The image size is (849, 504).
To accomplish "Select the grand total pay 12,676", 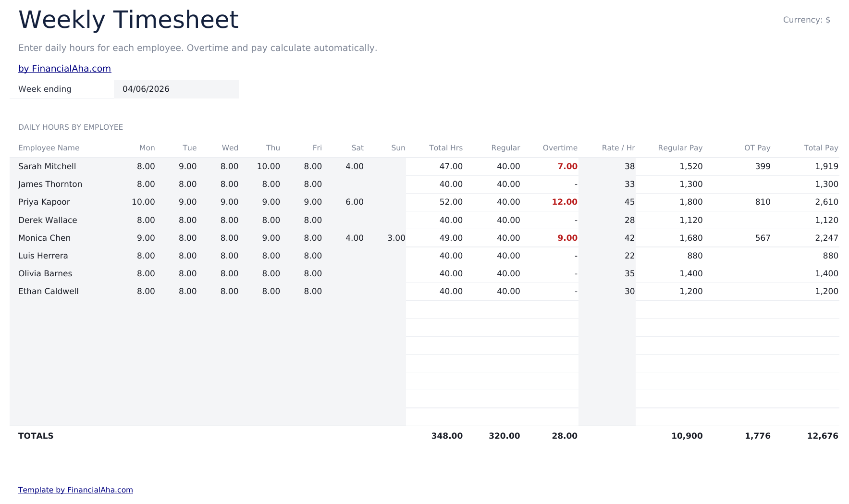I will (823, 436).
